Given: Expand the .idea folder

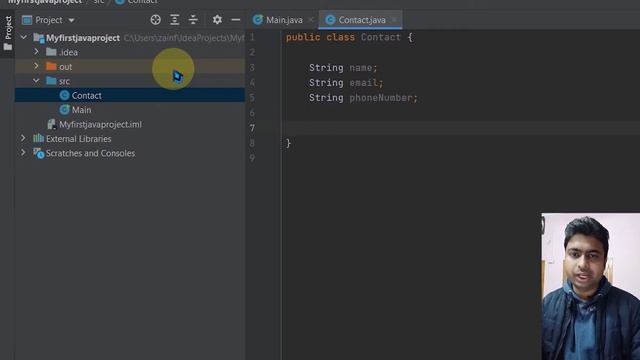Looking at the screenshot, I should click(x=36, y=52).
